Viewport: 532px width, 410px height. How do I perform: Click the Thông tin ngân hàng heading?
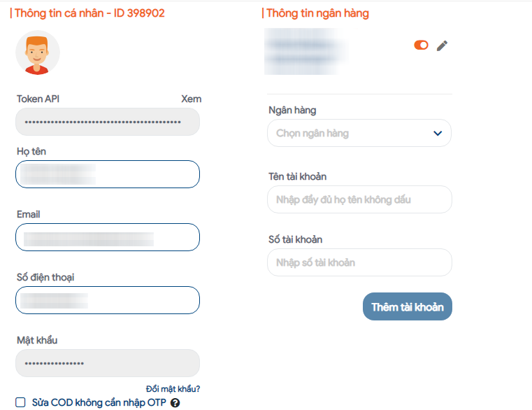point(317,13)
